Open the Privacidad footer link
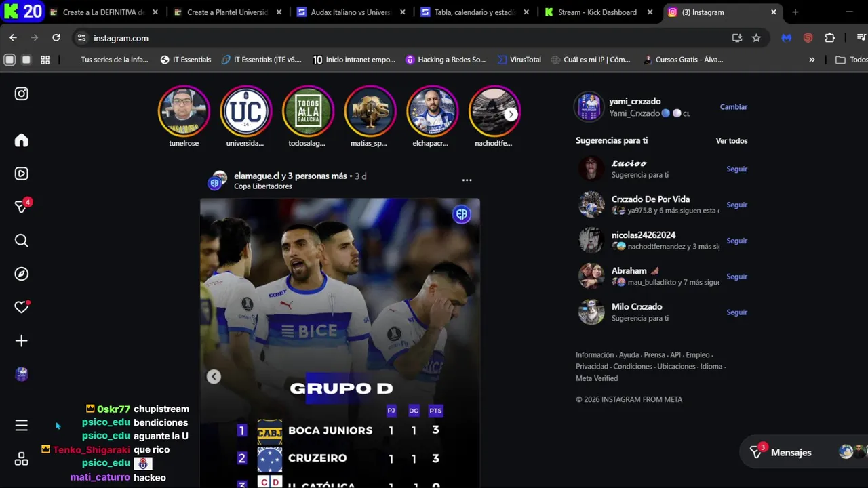This screenshot has width=868, height=488. 591,367
